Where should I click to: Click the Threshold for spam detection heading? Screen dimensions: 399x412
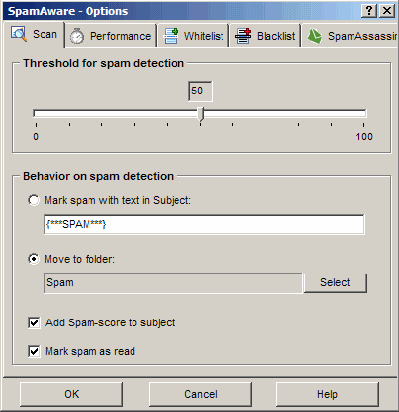[103, 63]
